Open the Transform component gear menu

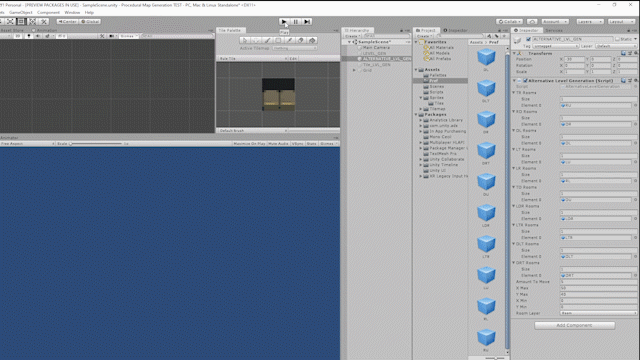(636, 53)
